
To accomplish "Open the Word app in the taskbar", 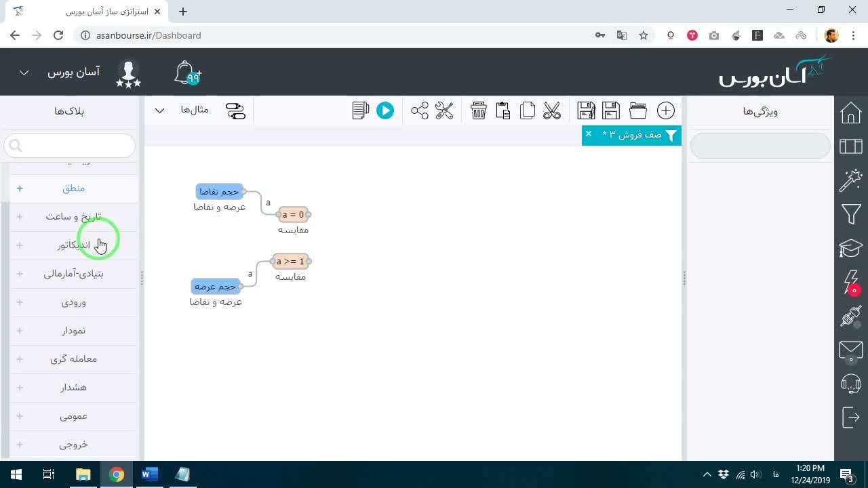I will point(149,474).
